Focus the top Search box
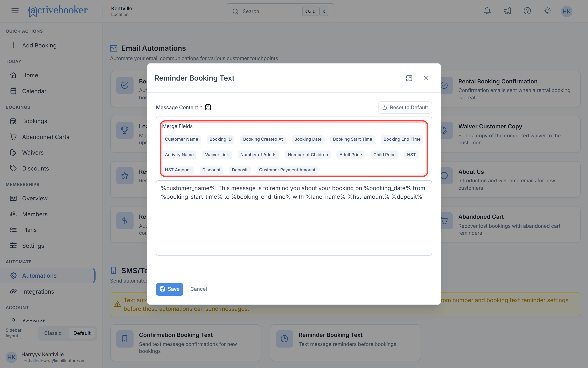This screenshot has width=588, height=368. tap(280, 11)
